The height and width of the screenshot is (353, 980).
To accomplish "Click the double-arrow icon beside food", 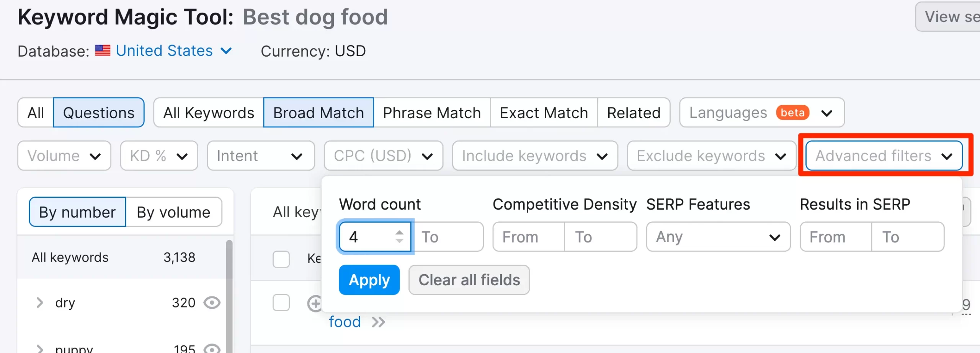I will (378, 322).
